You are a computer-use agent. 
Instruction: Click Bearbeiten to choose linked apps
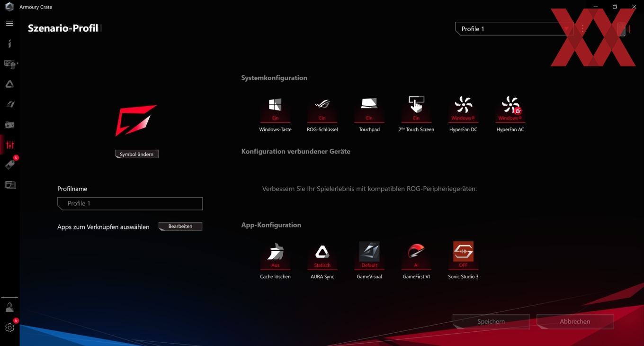(x=180, y=227)
